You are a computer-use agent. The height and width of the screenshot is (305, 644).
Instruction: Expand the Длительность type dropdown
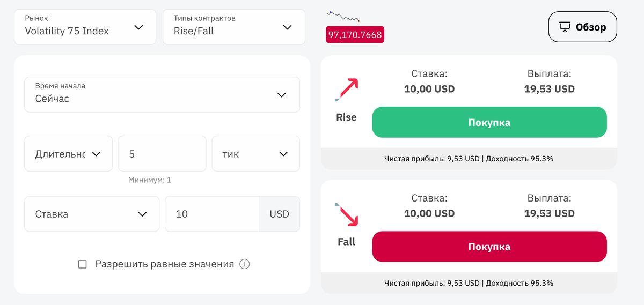click(68, 154)
